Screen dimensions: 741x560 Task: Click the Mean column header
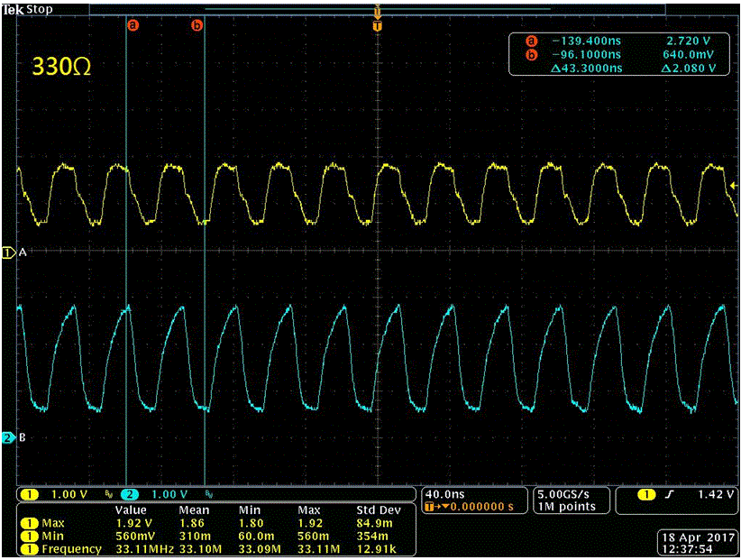tap(194, 510)
